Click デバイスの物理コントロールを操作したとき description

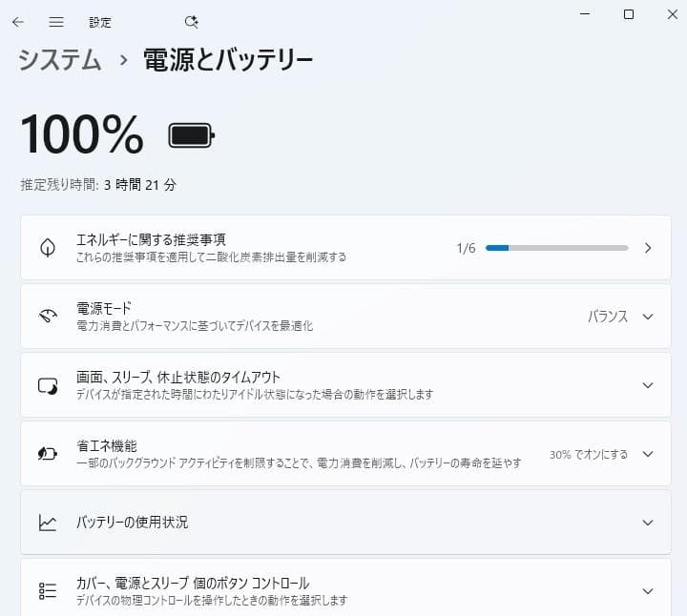(x=212, y=600)
